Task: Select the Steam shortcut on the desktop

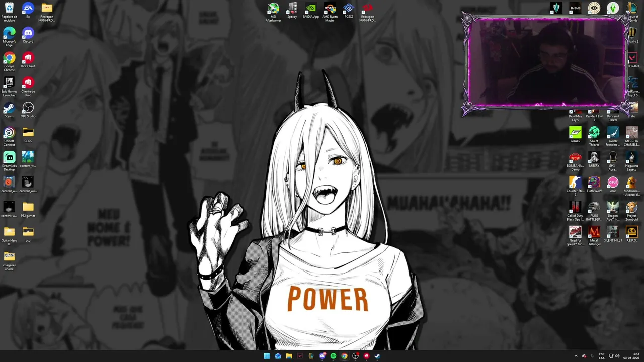Action: (9, 110)
